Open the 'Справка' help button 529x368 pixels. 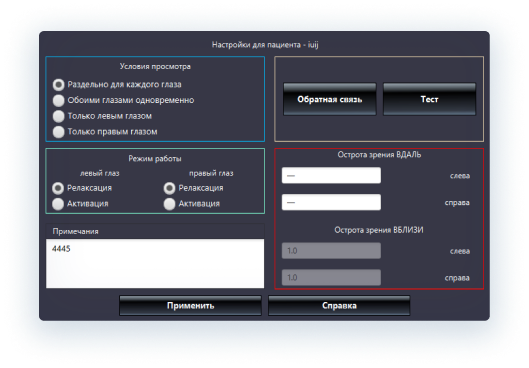pyautogui.click(x=339, y=306)
